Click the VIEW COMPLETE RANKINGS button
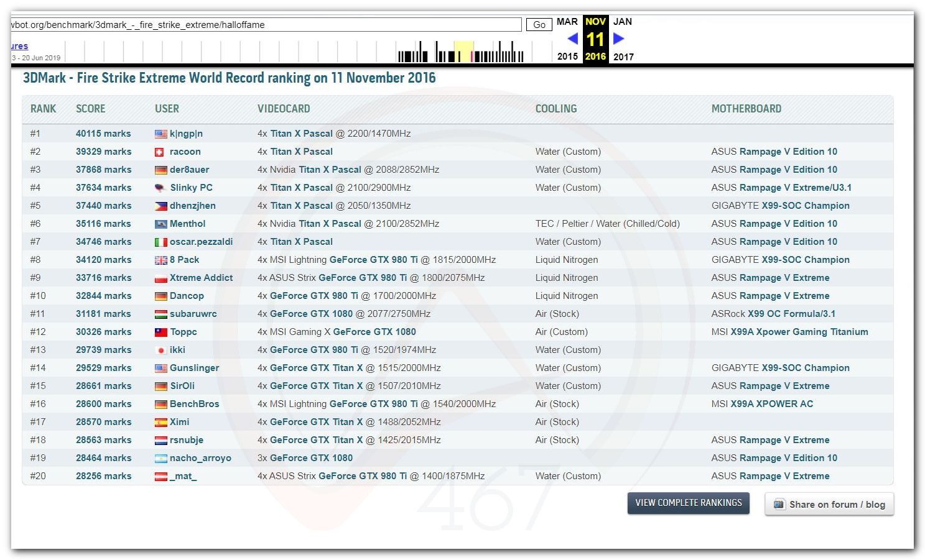 tap(689, 503)
